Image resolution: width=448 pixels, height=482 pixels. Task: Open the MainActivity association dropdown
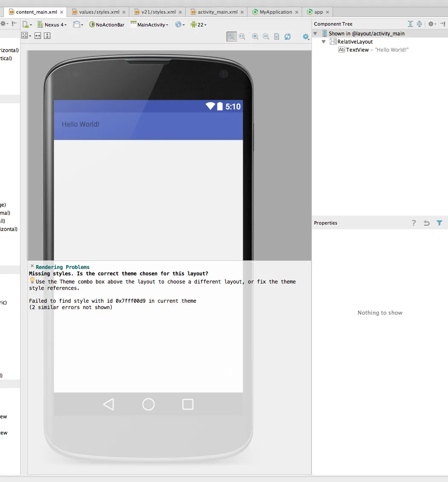click(x=149, y=25)
